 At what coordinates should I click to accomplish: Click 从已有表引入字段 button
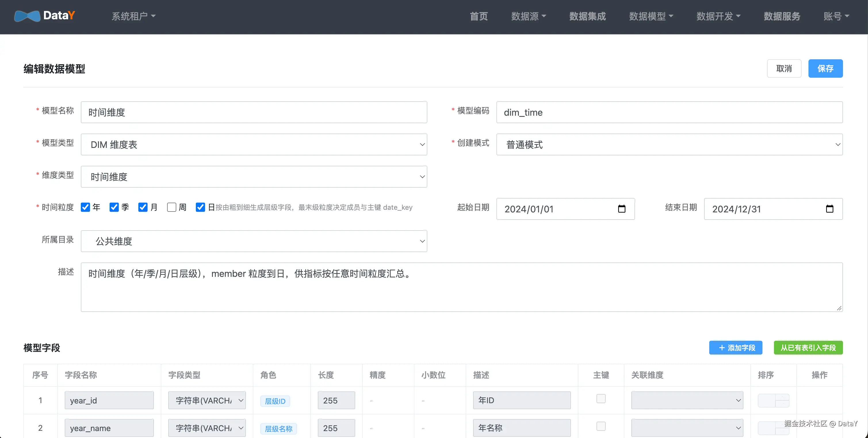coord(808,348)
